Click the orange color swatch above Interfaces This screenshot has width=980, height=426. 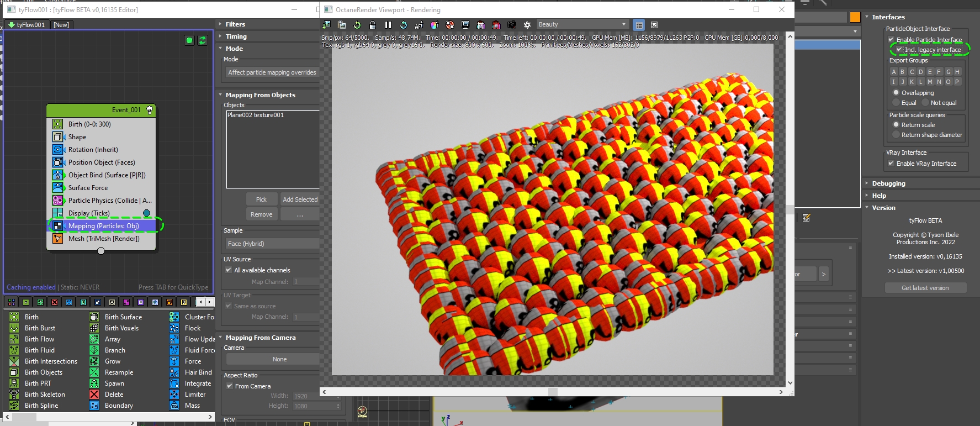(855, 17)
